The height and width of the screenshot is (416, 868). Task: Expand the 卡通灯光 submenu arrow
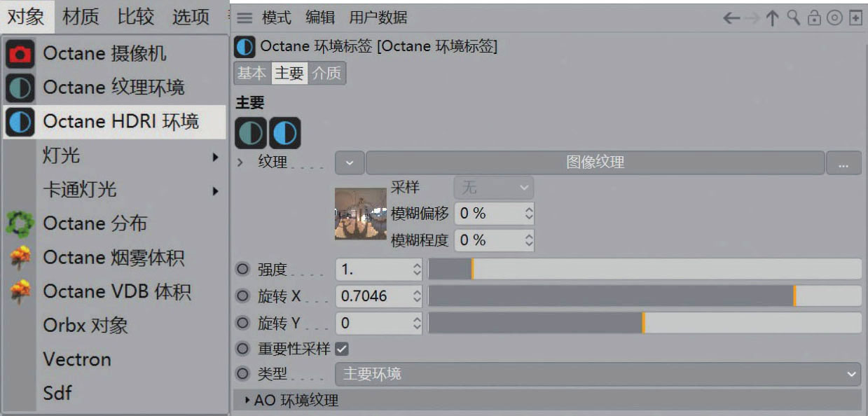tap(216, 190)
